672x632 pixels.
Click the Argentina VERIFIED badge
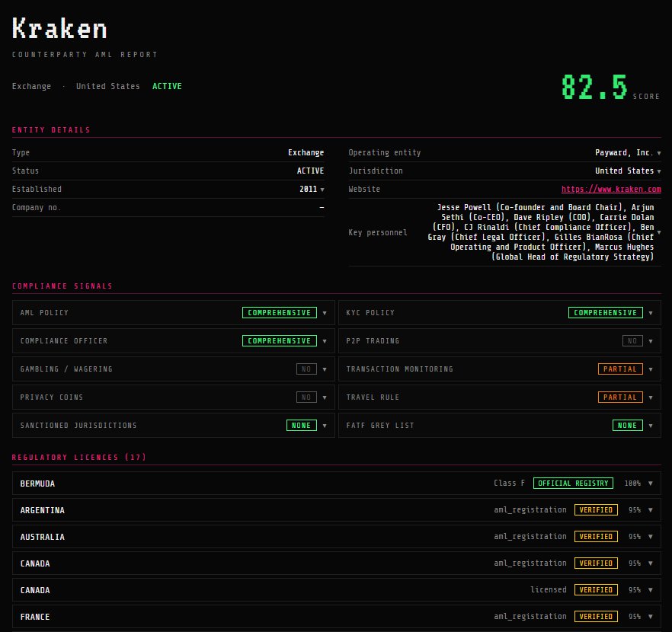(596, 510)
